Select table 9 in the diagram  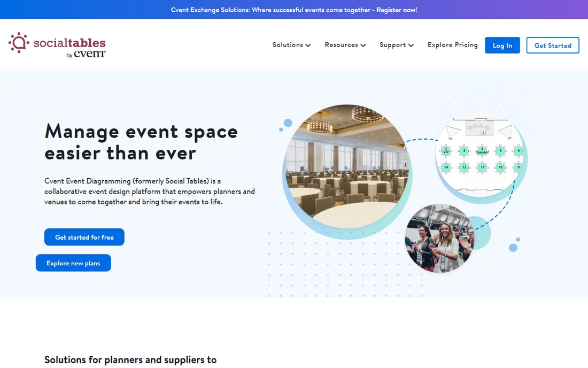(519, 167)
